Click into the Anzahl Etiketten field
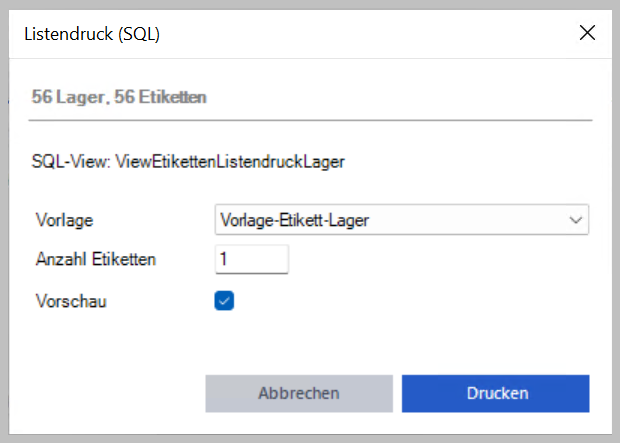The height and width of the screenshot is (443, 620). [252, 259]
